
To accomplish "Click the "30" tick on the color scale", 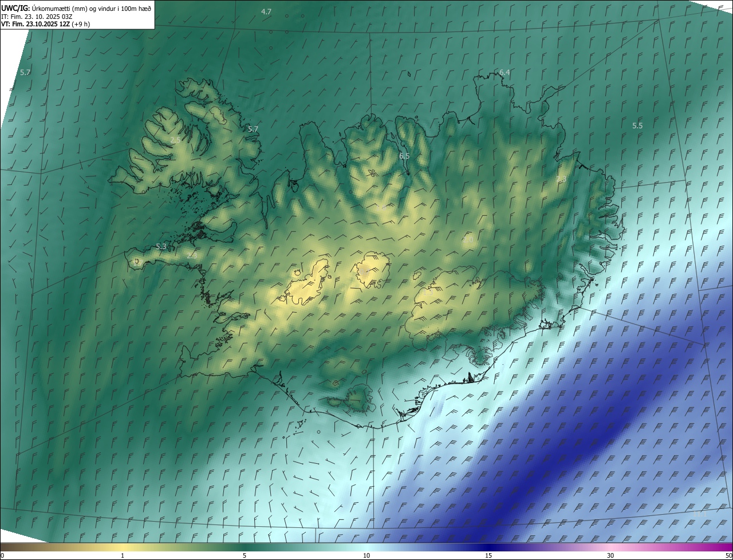I will click(x=610, y=555).
